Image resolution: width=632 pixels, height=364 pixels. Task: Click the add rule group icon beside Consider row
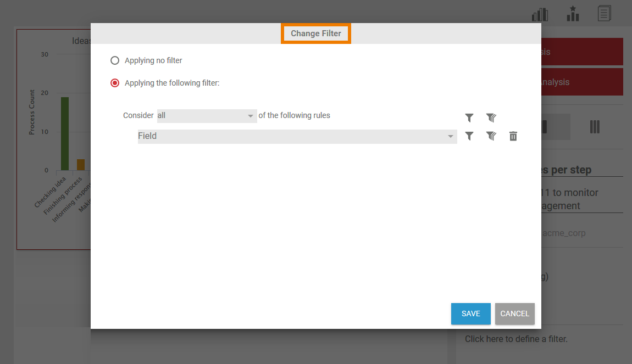pyautogui.click(x=491, y=117)
